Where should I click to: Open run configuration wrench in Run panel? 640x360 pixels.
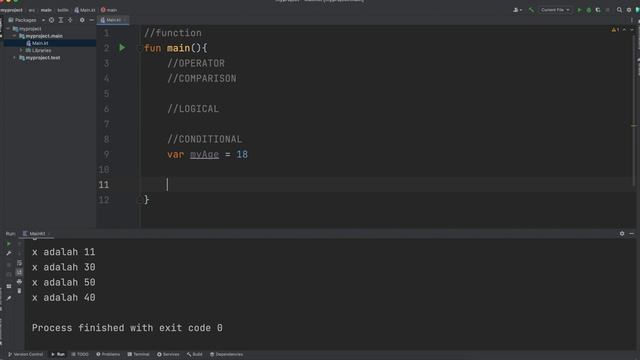(9, 253)
